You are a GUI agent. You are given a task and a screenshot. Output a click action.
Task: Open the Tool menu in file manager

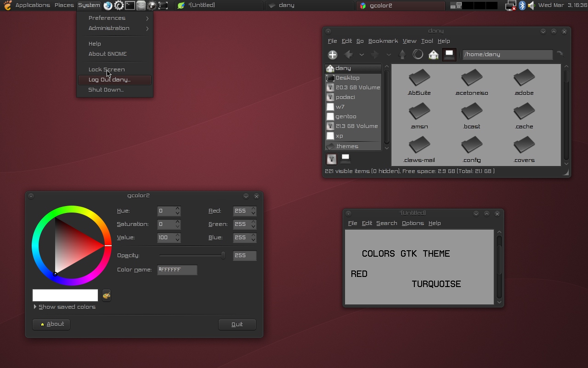coord(427,41)
